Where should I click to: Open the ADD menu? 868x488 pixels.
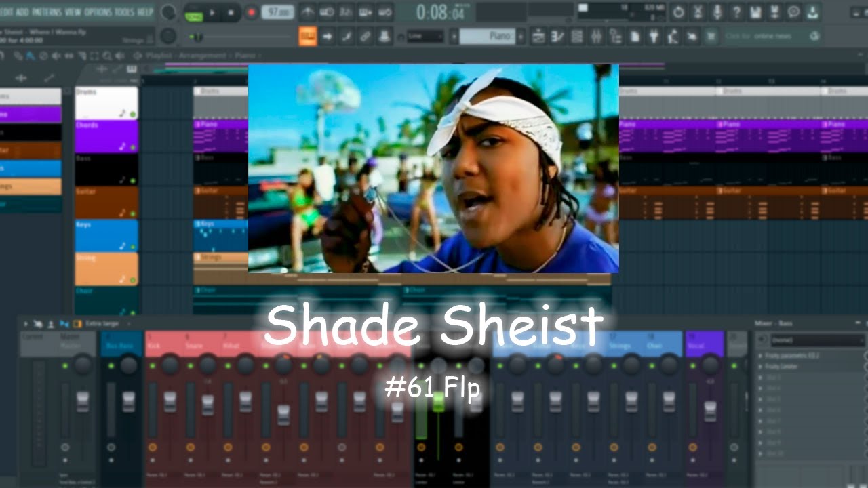pyautogui.click(x=22, y=12)
